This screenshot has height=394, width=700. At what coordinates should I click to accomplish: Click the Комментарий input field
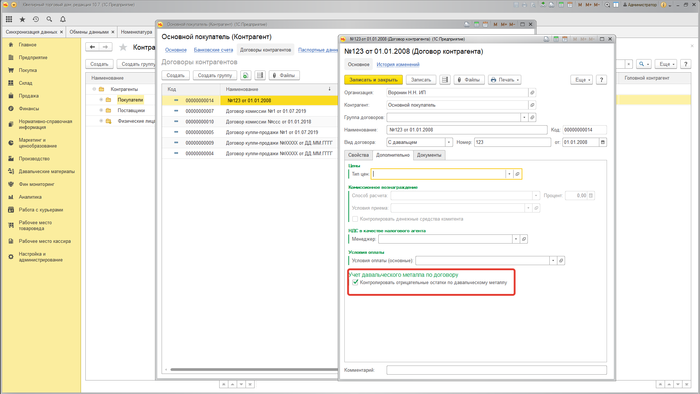(496, 370)
